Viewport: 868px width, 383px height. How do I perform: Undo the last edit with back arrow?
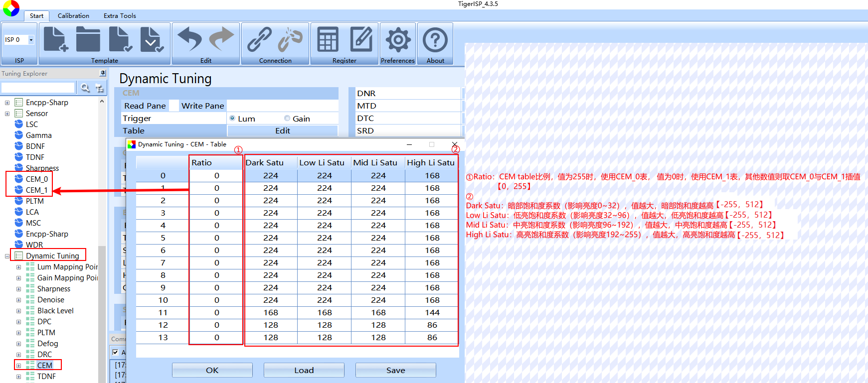(x=190, y=39)
